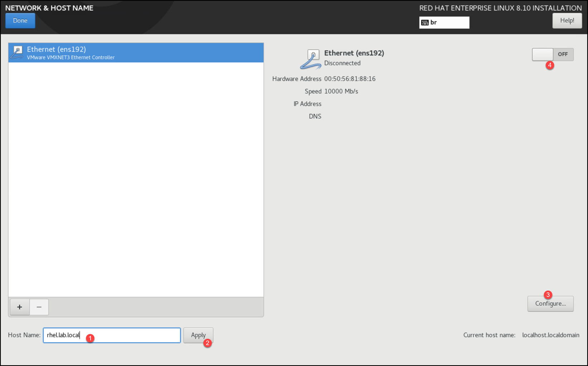The image size is (588, 366).
Task: Select Ethernet (ens192) in the device list
Action: 136,53
